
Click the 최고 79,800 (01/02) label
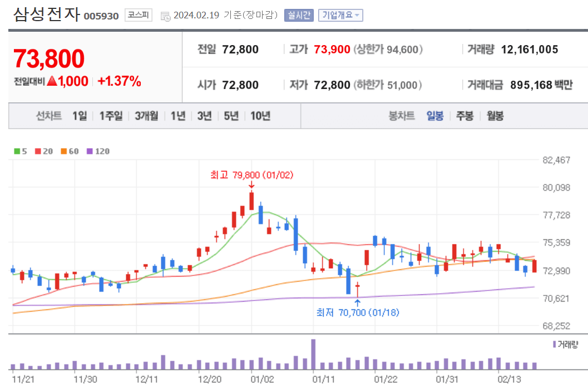(251, 175)
